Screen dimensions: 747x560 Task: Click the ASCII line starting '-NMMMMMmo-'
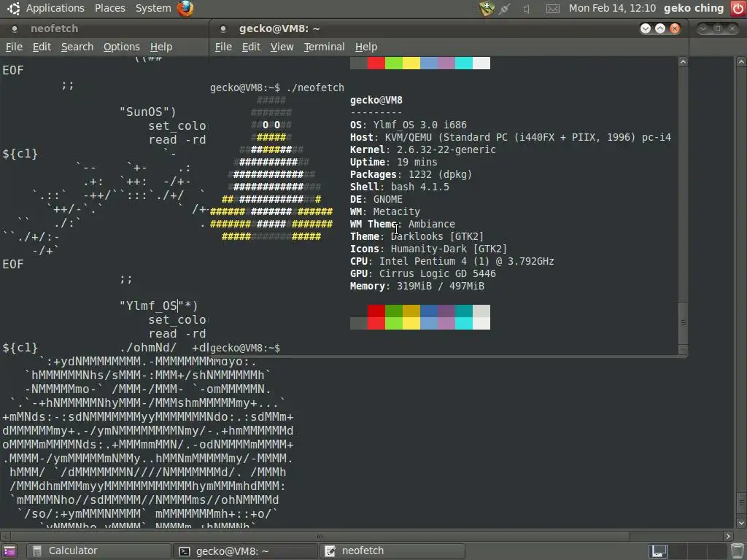[147, 389]
